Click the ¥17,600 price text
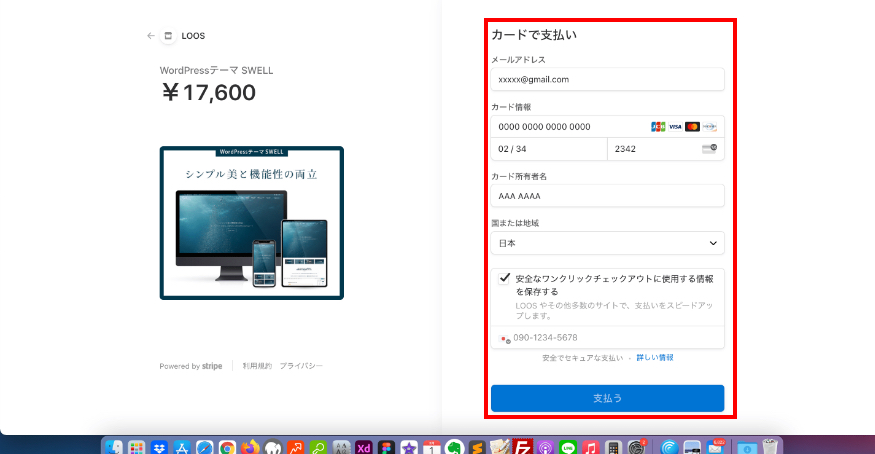The height and width of the screenshot is (454, 875). tap(209, 93)
